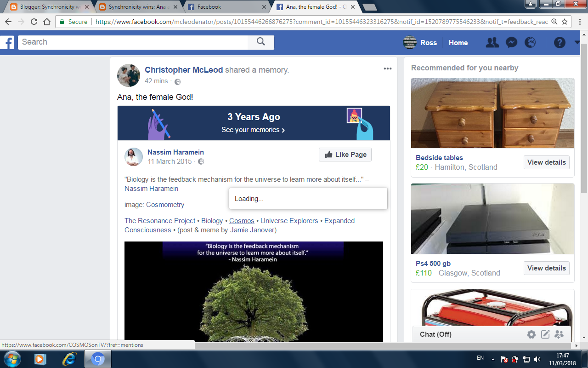Start a new message in chat bar
588x368 pixels.
[545, 334]
